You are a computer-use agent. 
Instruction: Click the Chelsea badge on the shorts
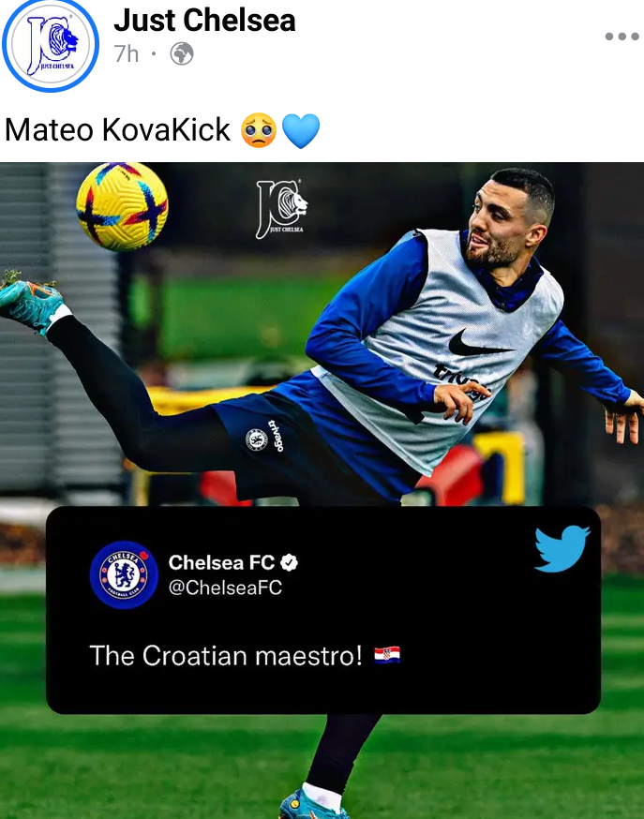[257, 439]
